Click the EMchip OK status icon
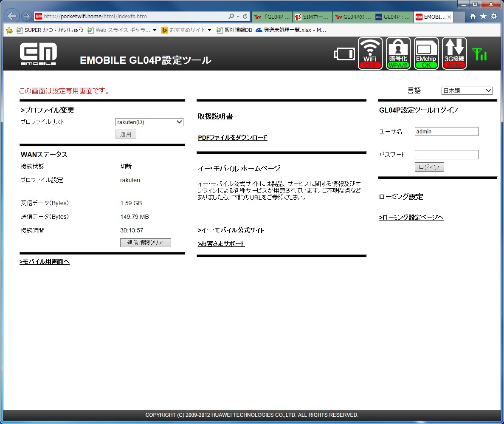This screenshot has width=504, height=424. pyautogui.click(x=426, y=54)
